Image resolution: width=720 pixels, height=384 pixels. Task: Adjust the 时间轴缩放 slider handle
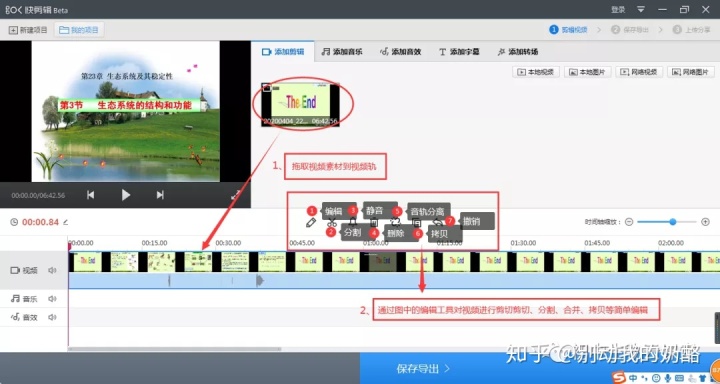coord(673,222)
